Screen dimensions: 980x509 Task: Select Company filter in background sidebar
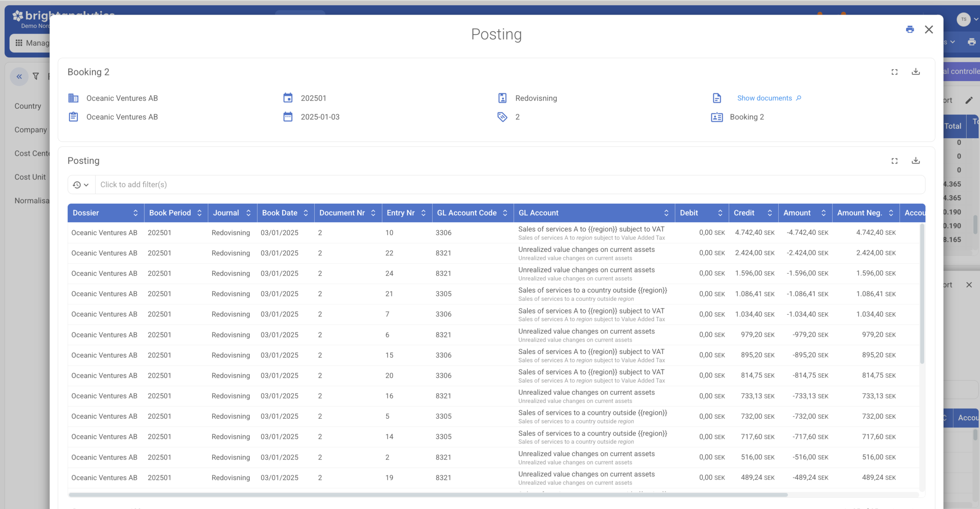tap(31, 130)
